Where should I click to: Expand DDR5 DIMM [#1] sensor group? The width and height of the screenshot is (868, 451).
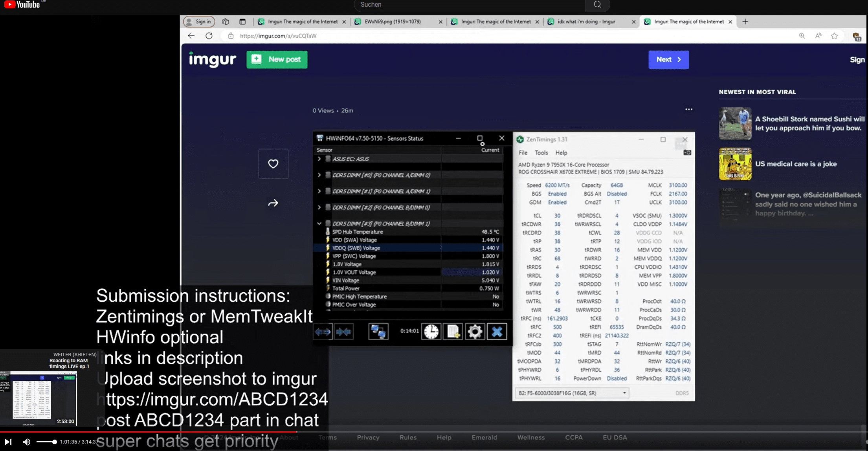[x=319, y=191]
